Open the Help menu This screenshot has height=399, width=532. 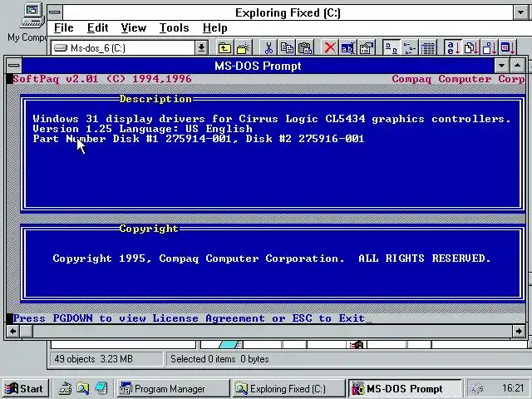pos(214,27)
